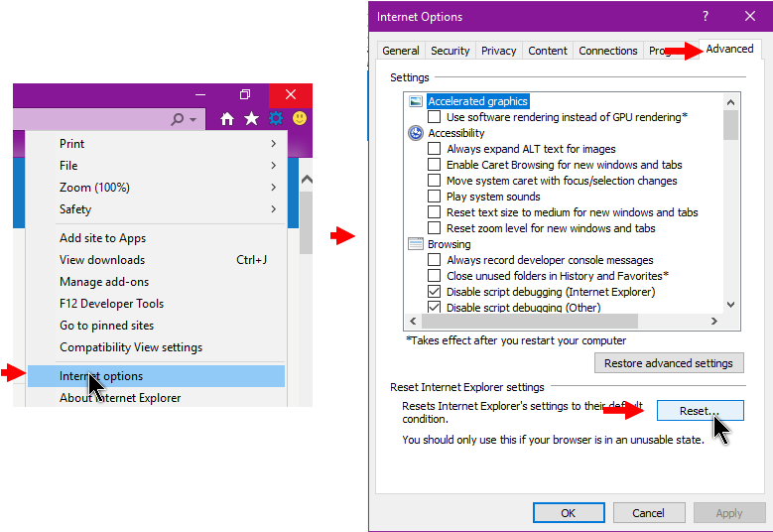Choose Internet options menu item

tap(156, 376)
